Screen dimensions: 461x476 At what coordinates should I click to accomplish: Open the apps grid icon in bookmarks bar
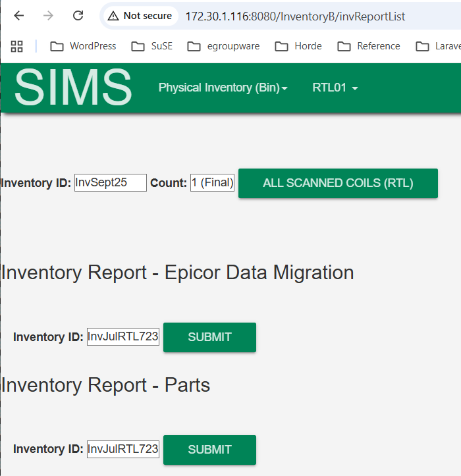[17, 46]
